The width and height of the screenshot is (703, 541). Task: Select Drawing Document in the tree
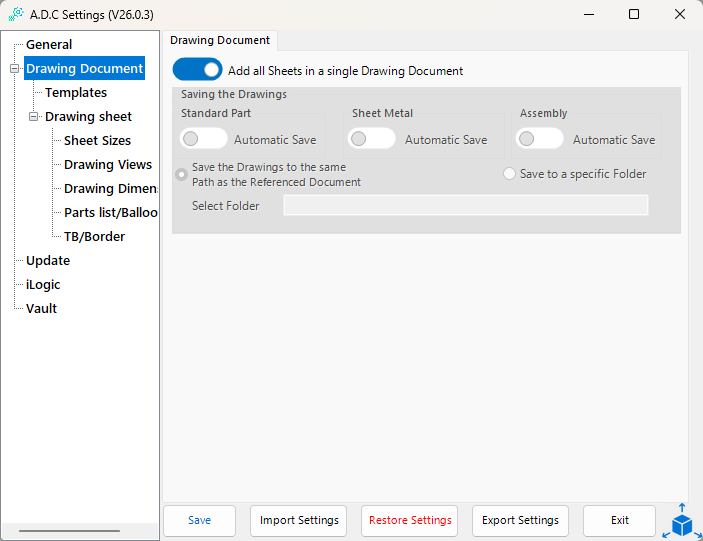point(84,68)
